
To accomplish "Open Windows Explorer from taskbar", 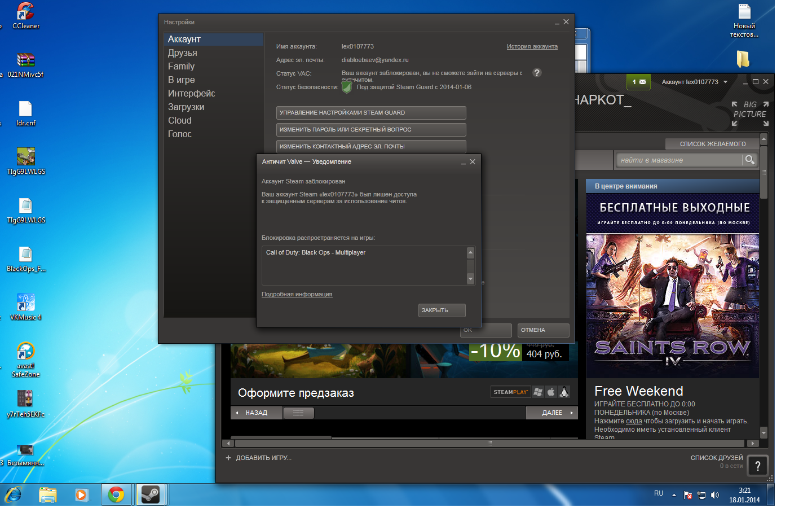I will [48, 495].
